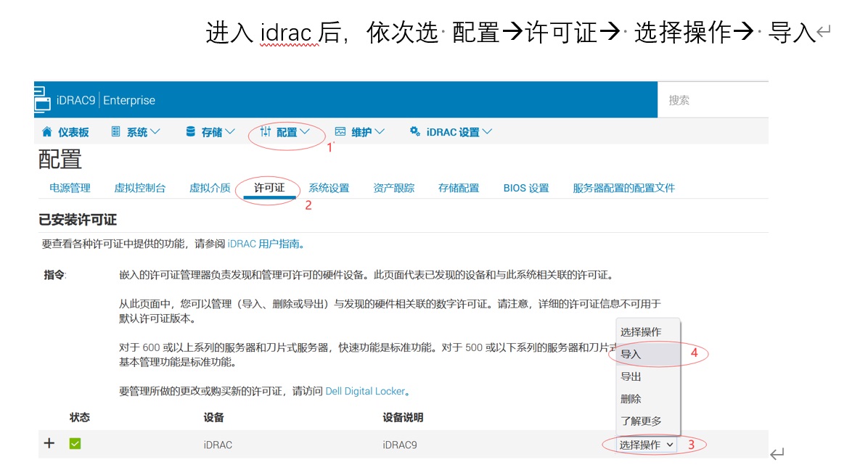Switch to the 服务器配置的配置文件 tab
The height and width of the screenshot is (470, 868).
pos(624,188)
